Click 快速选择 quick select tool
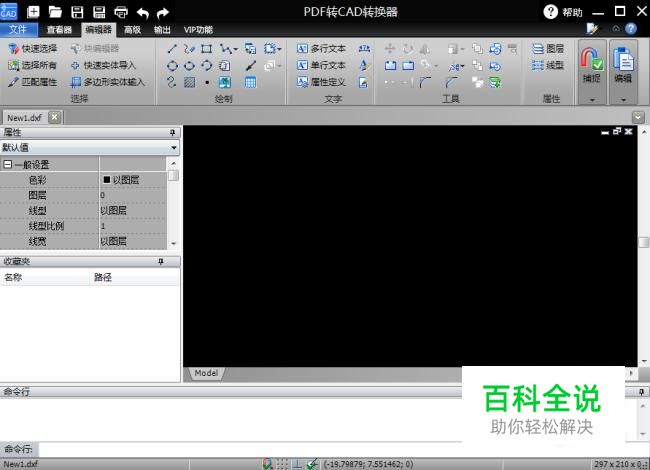The height and width of the screenshot is (470, 650). pyautogui.click(x=33, y=48)
